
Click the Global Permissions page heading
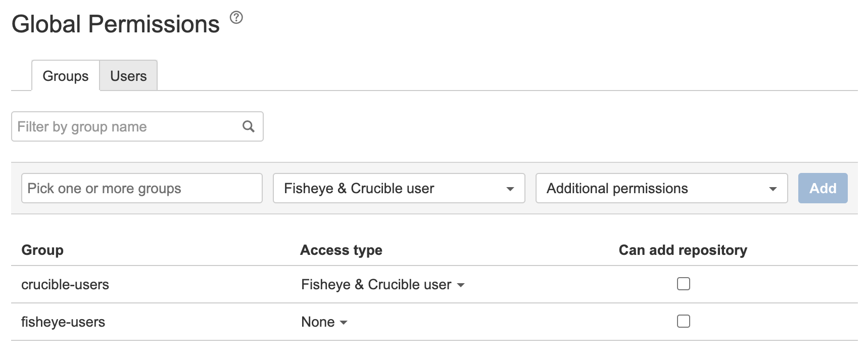pyautogui.click(x=116, y=24)
